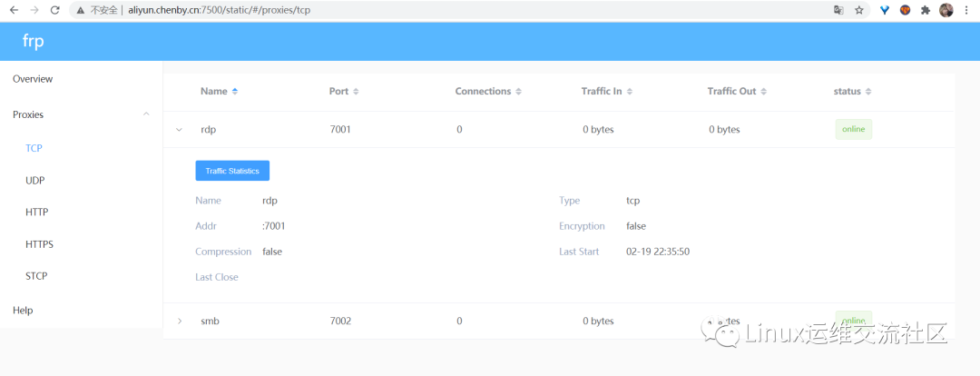
Task: Open the browser profile avatar
Action: 946,10
